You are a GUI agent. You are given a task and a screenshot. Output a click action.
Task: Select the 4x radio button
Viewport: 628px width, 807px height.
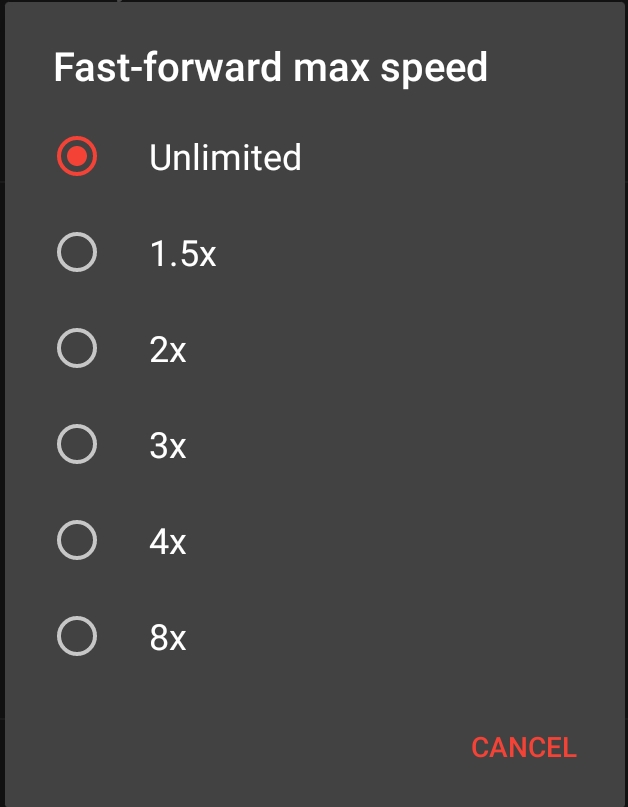pyautogui.click(x=77, y=541)
